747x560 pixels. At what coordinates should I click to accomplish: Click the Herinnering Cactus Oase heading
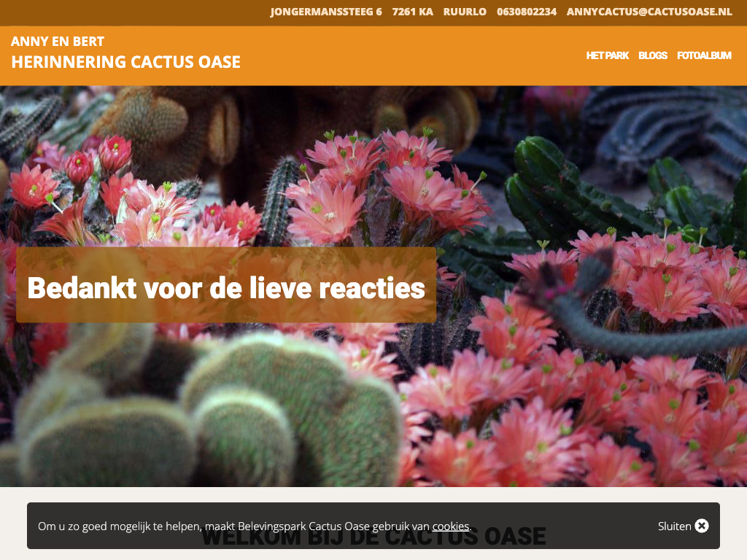(125, 62)
